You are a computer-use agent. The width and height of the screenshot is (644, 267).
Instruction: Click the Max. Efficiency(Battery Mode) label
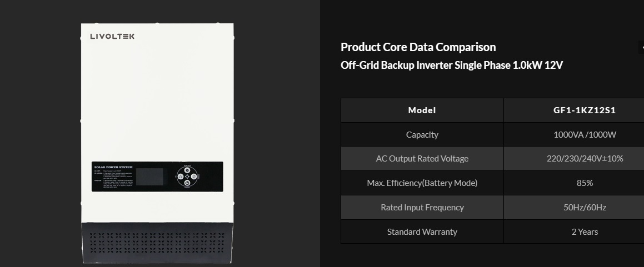[422, 183]
